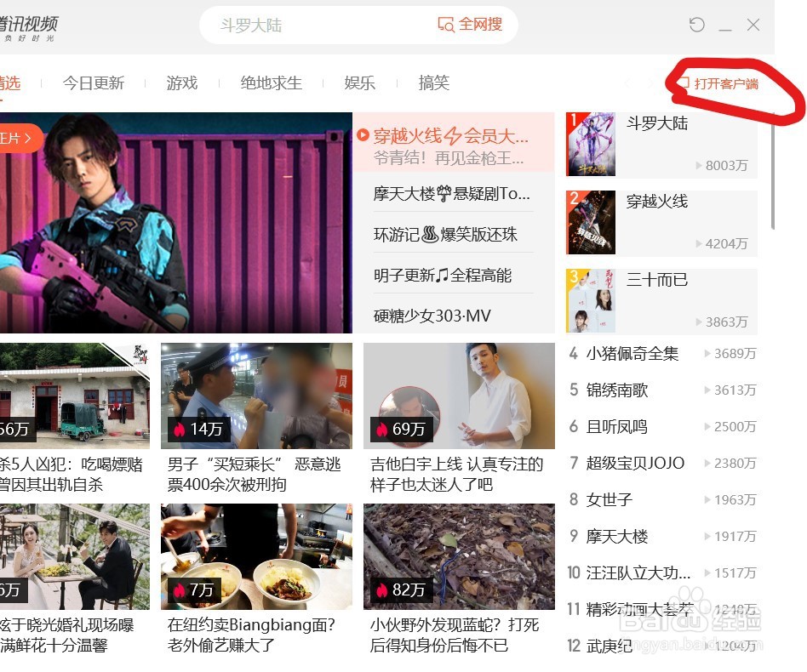Click the 三十而已 title in ranking
The width and height of the screenshot is (807, 672).
[x=656, y=280]
